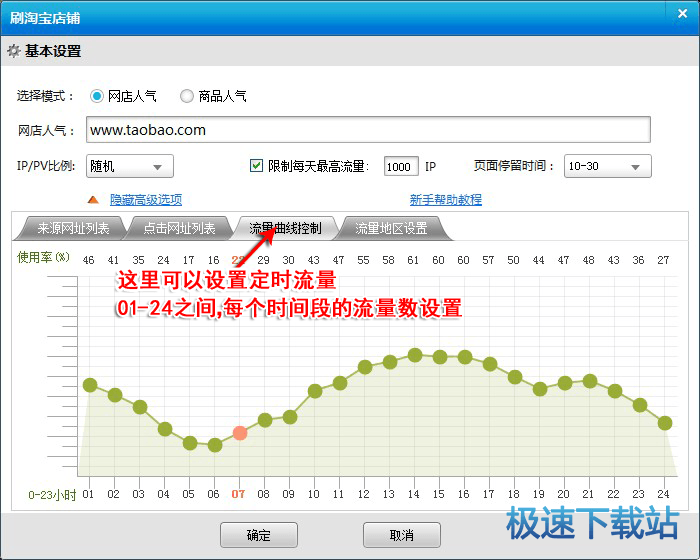
Task: Click the 取消 button
Action: click(401, 535)
